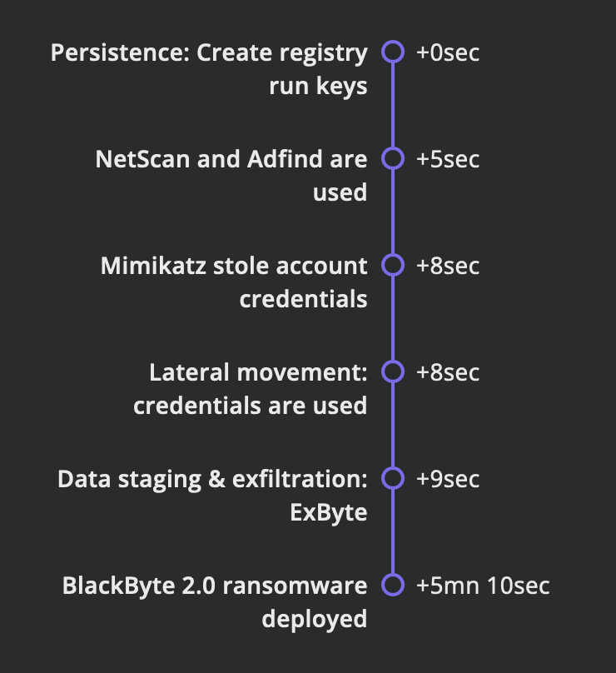Screen dimensions: 616x673
Task: Click 'Mimikatz stole account credentials' label
Action: click(x=234, y=282)
